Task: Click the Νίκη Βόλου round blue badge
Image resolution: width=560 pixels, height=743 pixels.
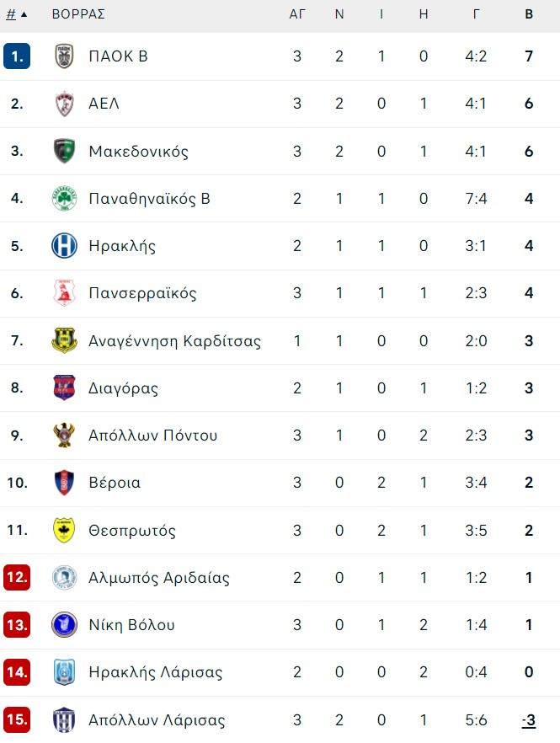Action: pyautogui.click(x=65, y=624)
